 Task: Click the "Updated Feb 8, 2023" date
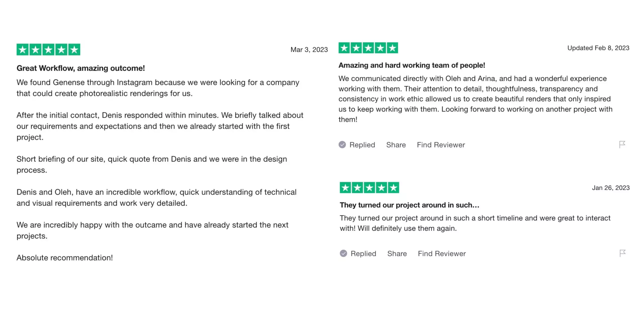tap(598, 48)
